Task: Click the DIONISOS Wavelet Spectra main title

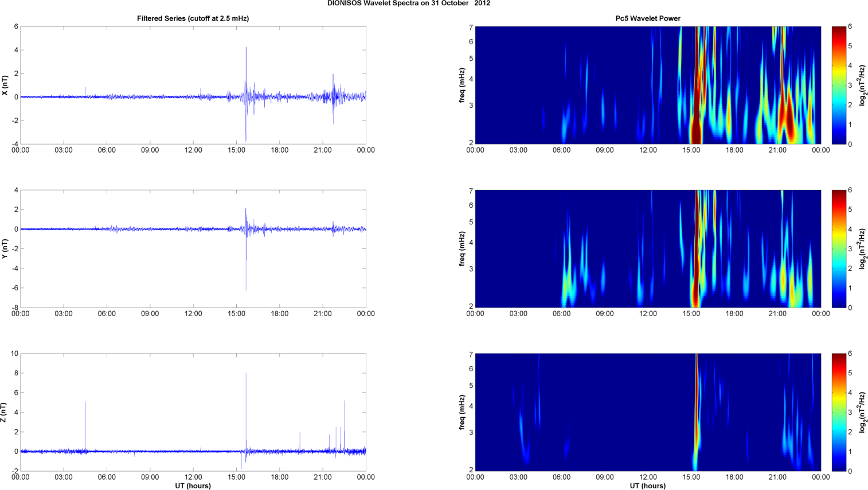Action: (408, 3)
